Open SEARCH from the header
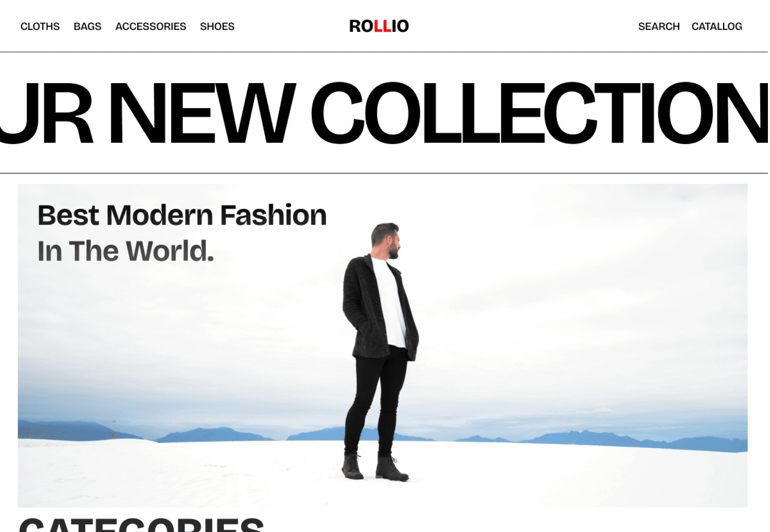The height and width of the screenshot is (532, 770). [659, 26]
